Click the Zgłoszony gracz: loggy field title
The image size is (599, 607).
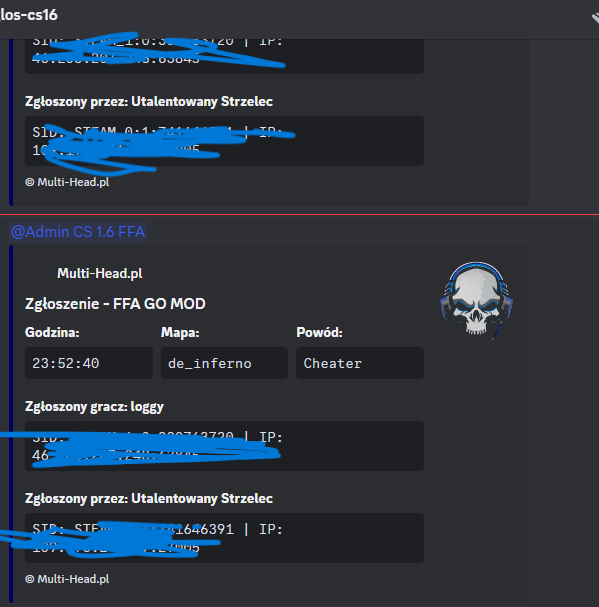pyautogui.click(x=94, y=406)
